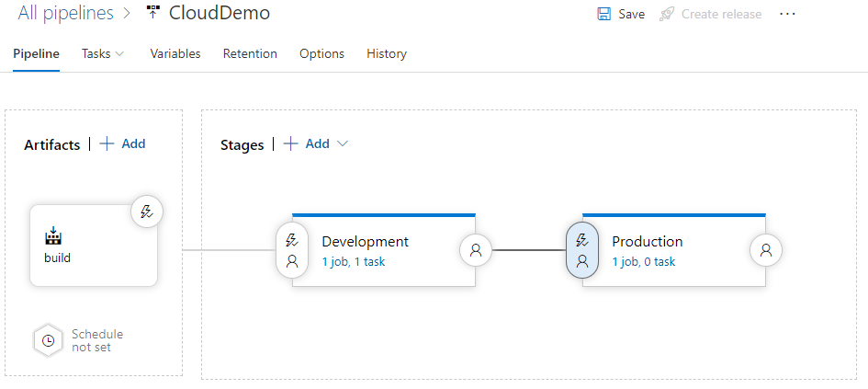Click the Save disk icon

click(x=604, y=14)
